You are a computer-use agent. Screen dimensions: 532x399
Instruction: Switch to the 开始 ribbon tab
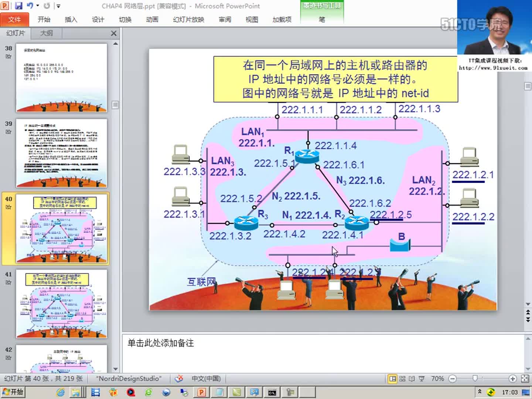click(44, 19)
